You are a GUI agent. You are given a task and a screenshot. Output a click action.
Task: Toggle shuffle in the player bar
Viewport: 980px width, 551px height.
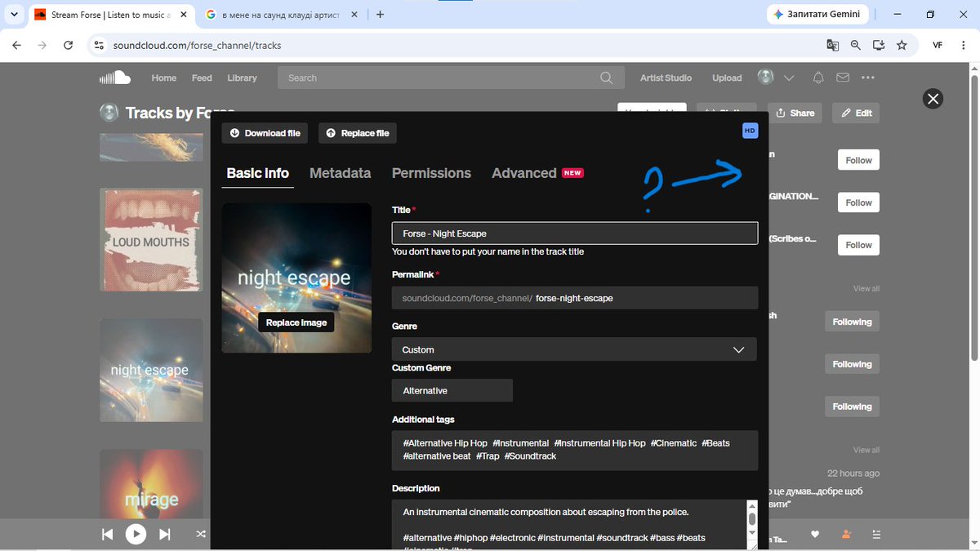pyautogui.click(x=200, y=534)
